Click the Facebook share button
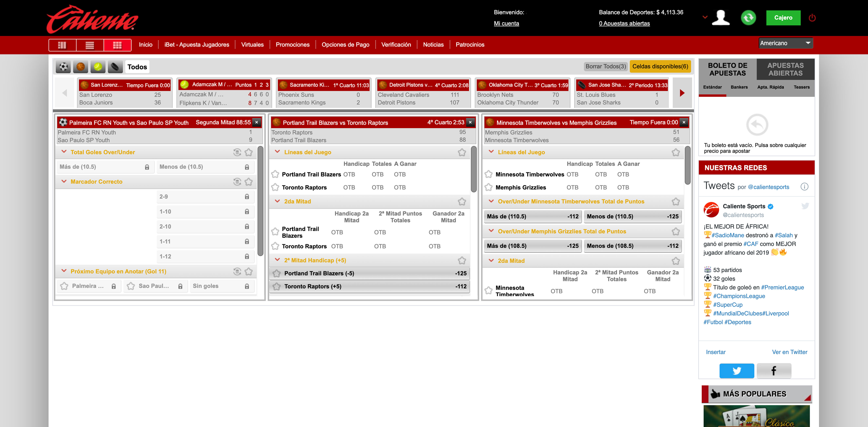This screenshot has height=427, width=868. pos(774,370)
